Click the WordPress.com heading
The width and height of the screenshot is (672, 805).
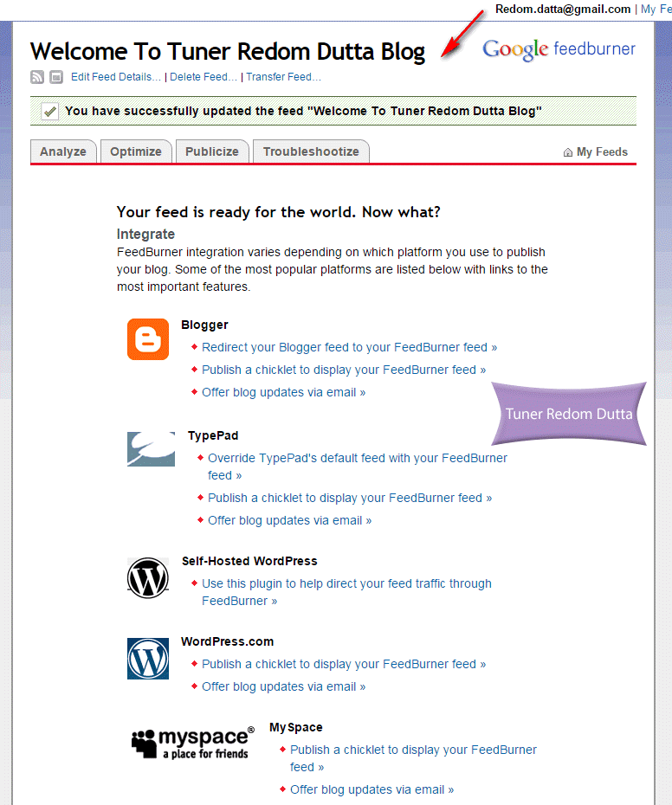(227, 641)
